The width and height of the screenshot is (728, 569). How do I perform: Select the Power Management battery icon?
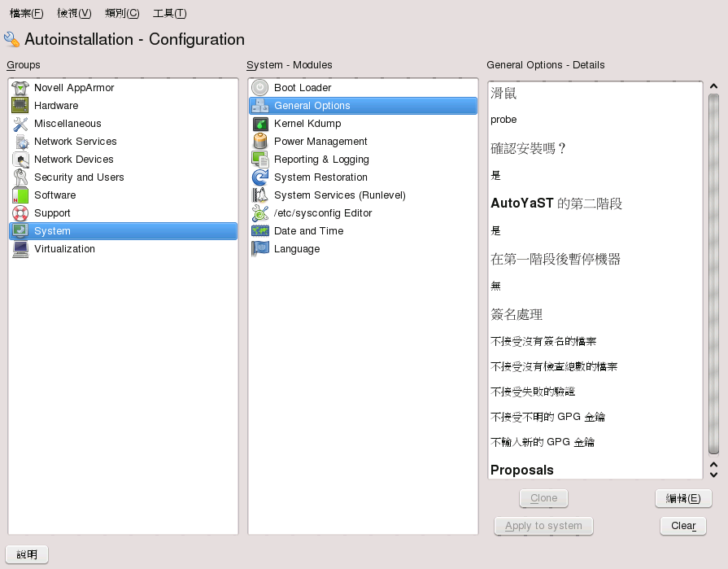260,141
